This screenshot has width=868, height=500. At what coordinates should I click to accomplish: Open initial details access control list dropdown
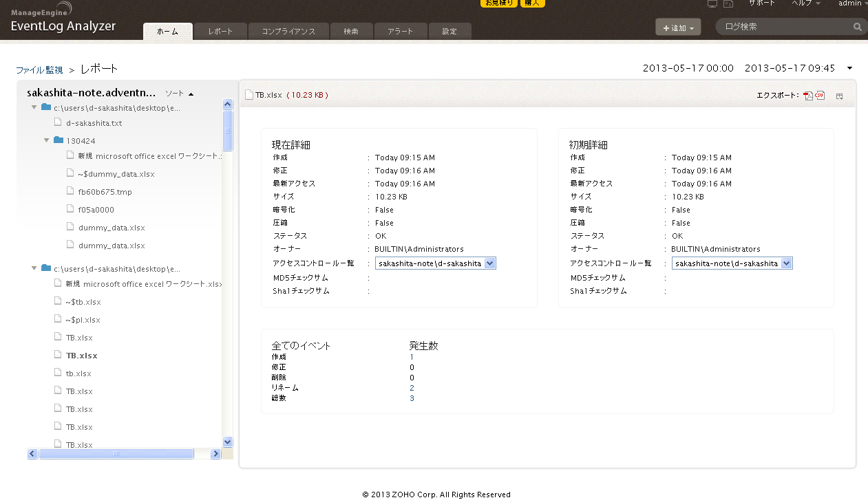pyautogui.click(x=787, y=263)
